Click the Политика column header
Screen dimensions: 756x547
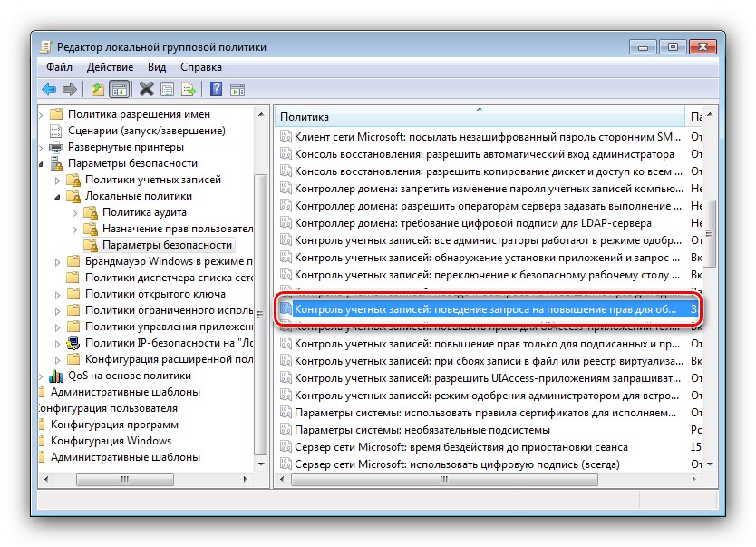(480, 117)
